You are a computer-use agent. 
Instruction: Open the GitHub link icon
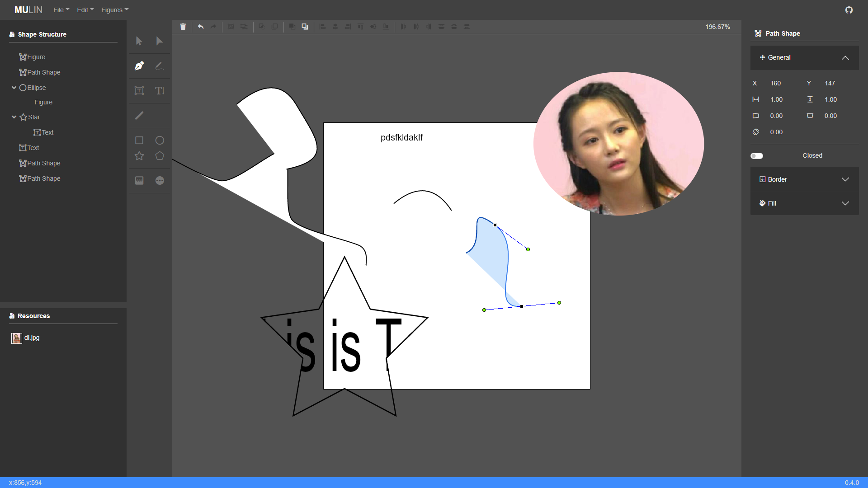[849, 10]
